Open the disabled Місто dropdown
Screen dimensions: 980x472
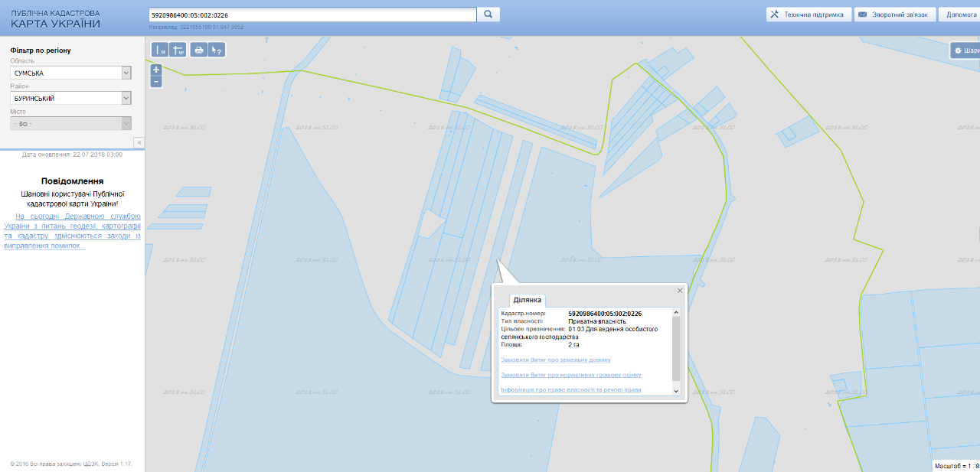(70, 124)
